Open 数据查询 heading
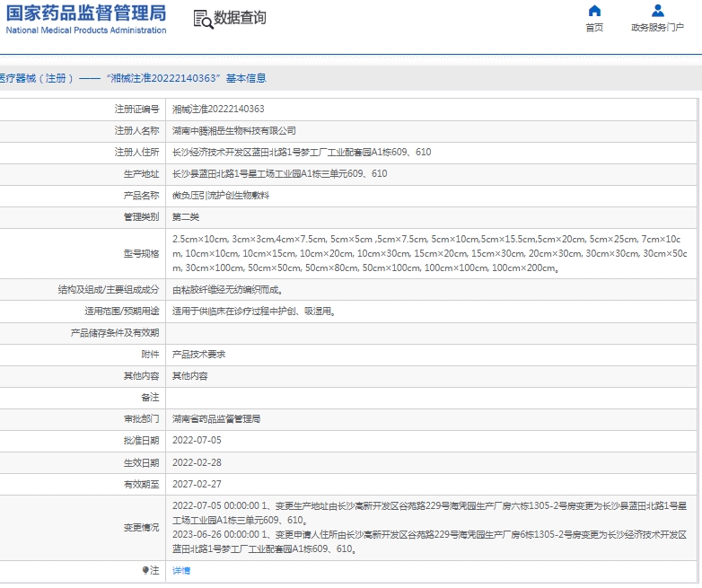Viewport: 702px width, 588px height. click(x=240, y=18)
